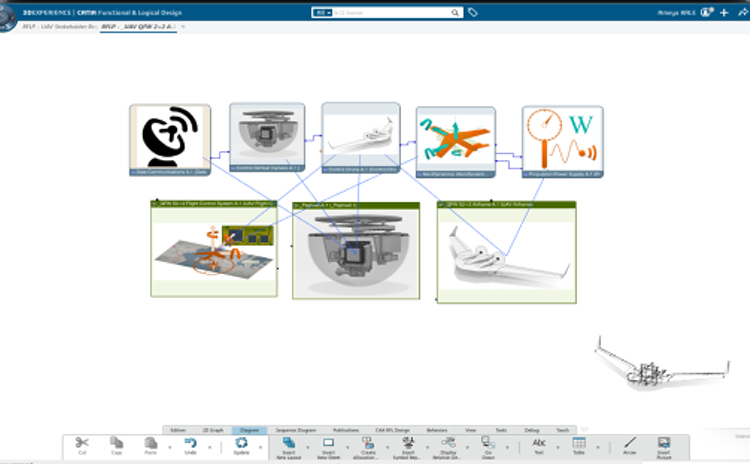Screen dimensions: 750x464
Task: Select the Arrow tool
Action: (630, 442)
